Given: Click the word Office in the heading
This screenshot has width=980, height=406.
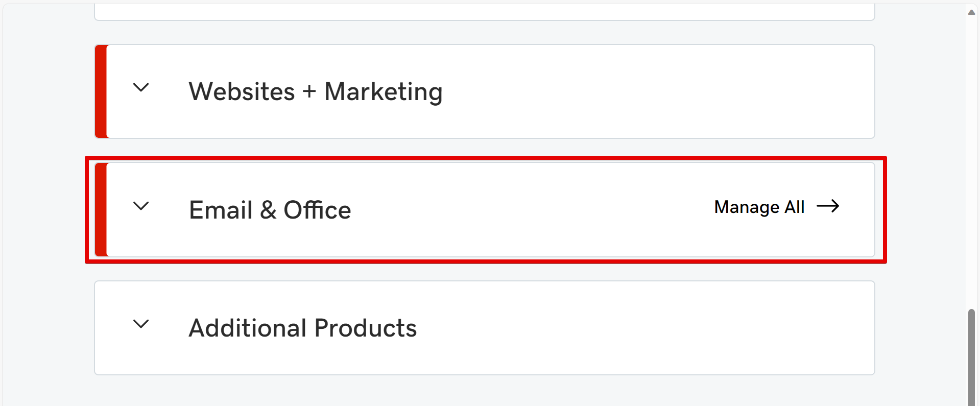Looking at the screenshot, I should pos(317,210).
